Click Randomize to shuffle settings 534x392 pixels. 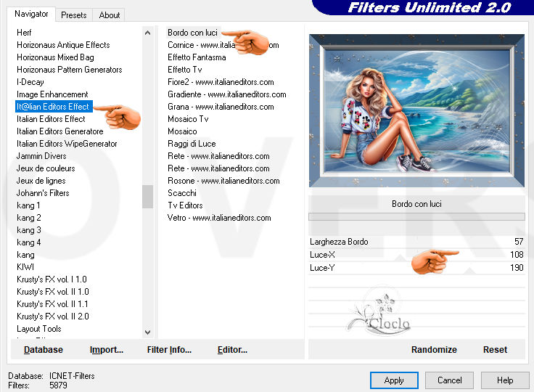(434, 350)
